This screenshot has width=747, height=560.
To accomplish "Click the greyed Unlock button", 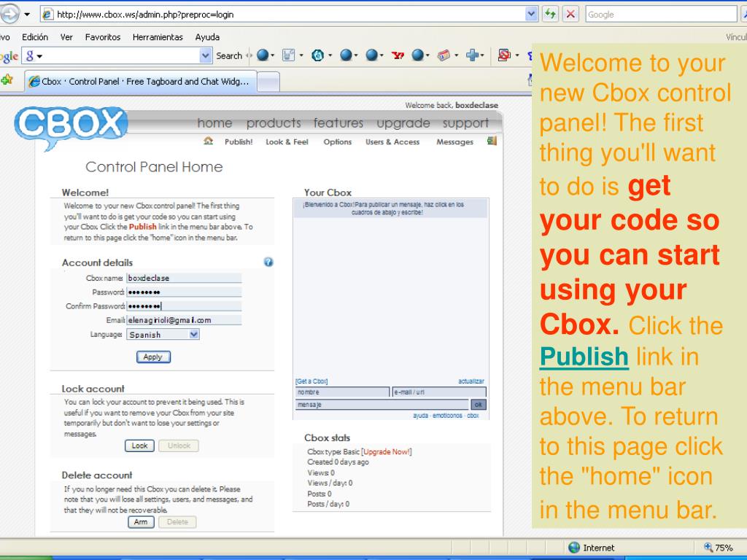I will tap(179, 446).
